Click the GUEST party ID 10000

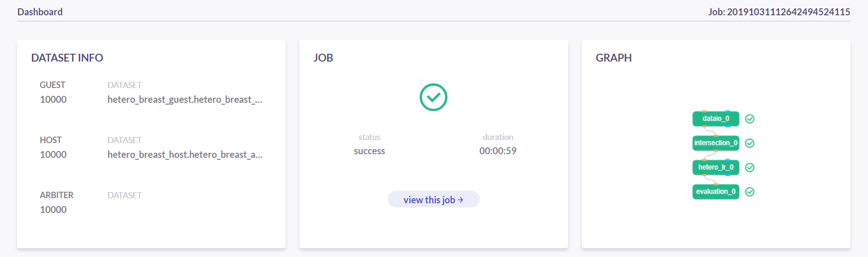[53, 100]
